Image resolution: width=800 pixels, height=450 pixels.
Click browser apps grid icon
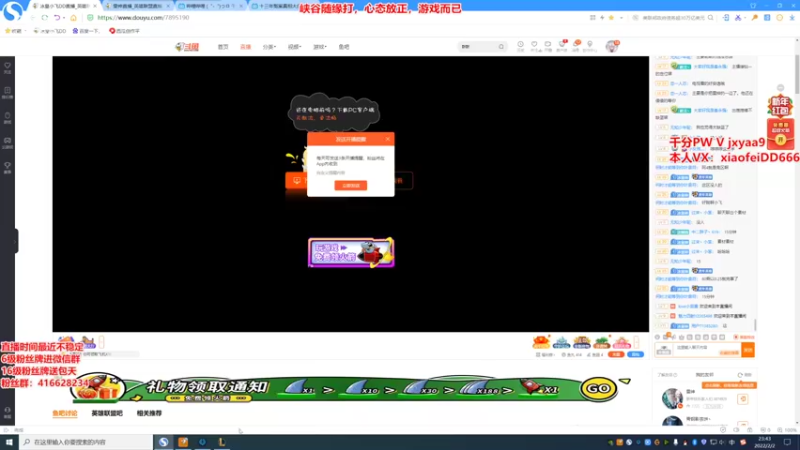[x=592, y=17]
